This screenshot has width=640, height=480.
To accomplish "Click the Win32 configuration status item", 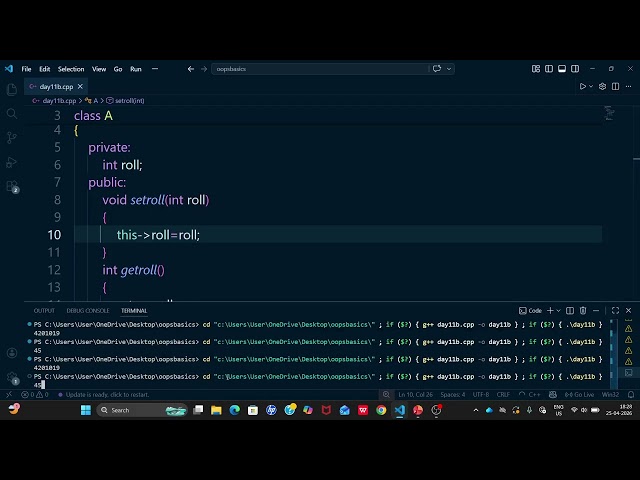I will (610, 395).
